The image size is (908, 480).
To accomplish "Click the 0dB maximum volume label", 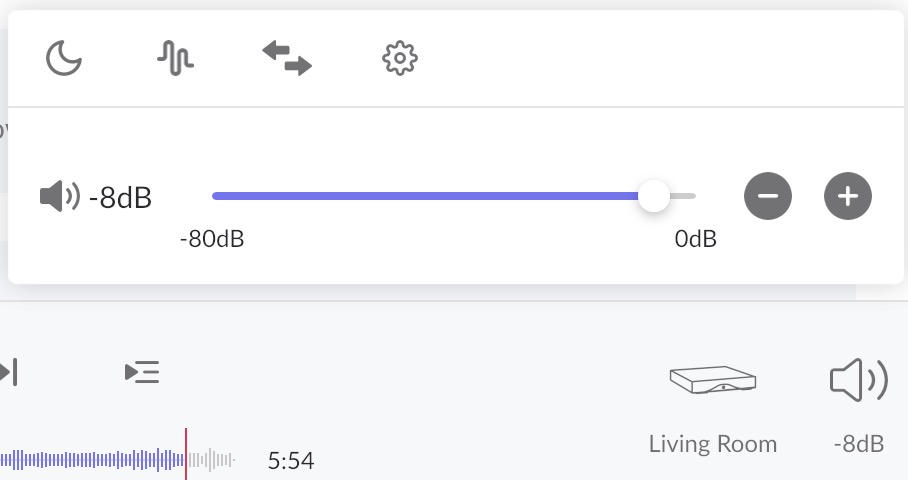I will pyautogui.click(x=695, y=240).
